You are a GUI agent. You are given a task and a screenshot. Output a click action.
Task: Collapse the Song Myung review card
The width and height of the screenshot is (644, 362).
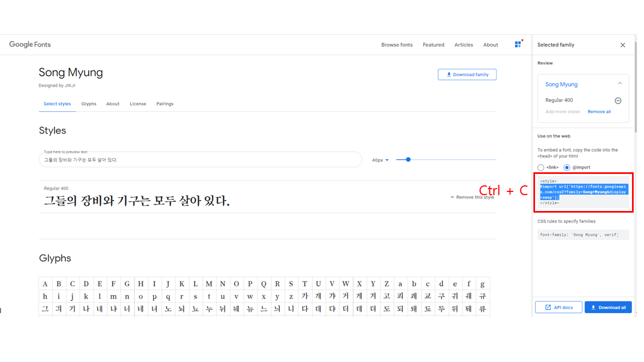[619, 84]
